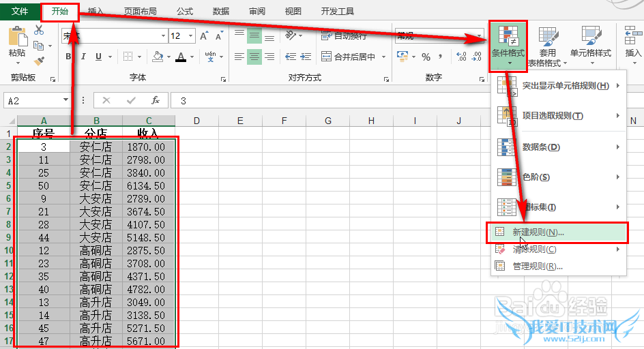This screenshot has height=349, width=644.
Task: Click the Increase Decimal icon
Action: pyautogui.click(x=461, y=57)
